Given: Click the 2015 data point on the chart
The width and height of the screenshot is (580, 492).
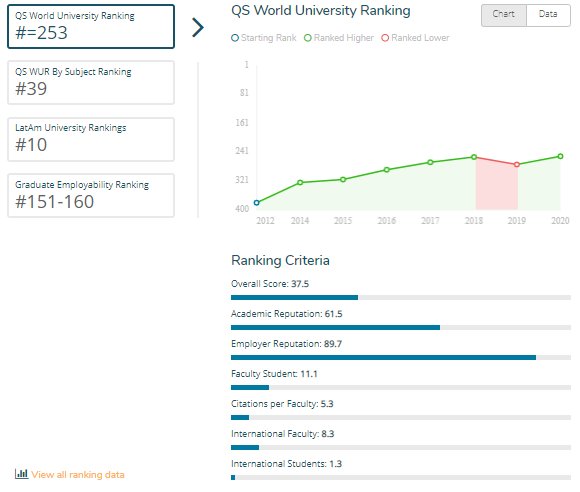Looking at the screenshot, I should (x=343, y=179).
